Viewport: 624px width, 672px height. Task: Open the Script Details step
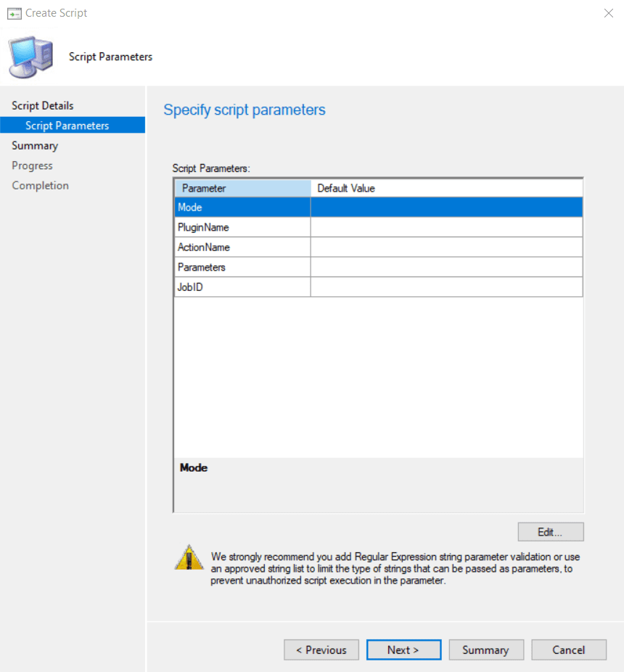(43, 106)
